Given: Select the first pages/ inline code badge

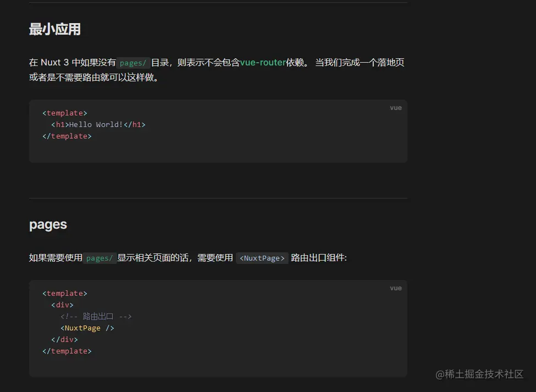Looking at the screenshot, I should click(133, 63).
